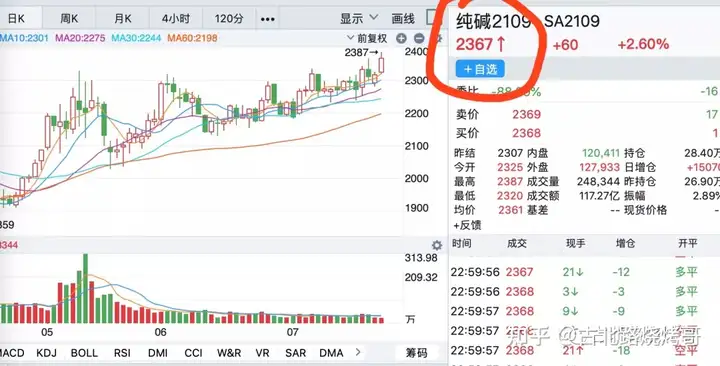Click the 最低 low value 2320
Viewport: 720px width, 366px height.
coord(510,196)
